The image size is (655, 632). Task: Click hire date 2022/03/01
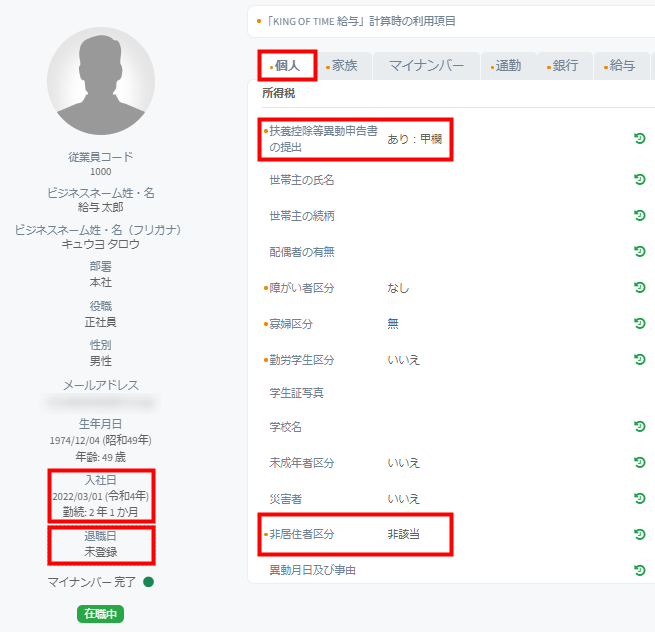click(77, 496)
